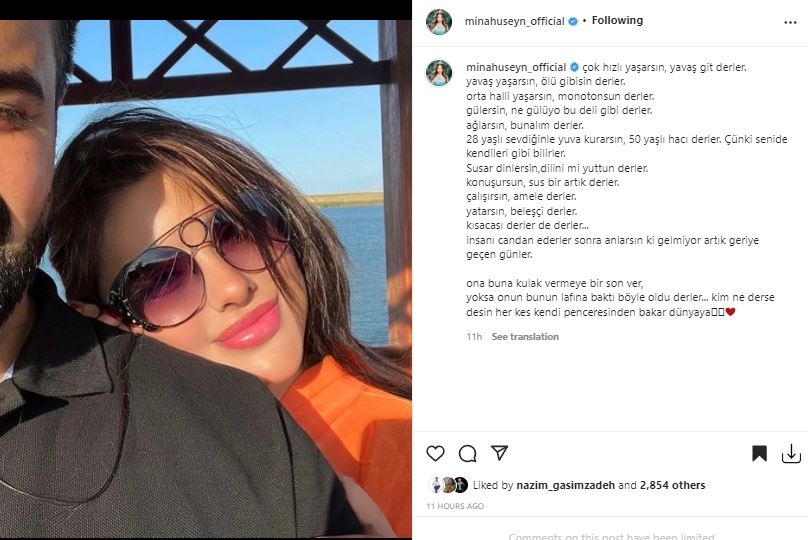Click the 11 HOURS AGO timestamp

click(455, 506)
